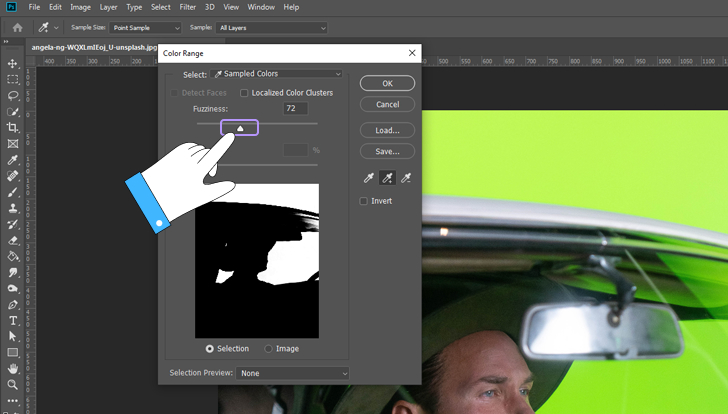
Task: Tick the Invert checkbox
Action: pyautogui.click(x=364, y=201)
